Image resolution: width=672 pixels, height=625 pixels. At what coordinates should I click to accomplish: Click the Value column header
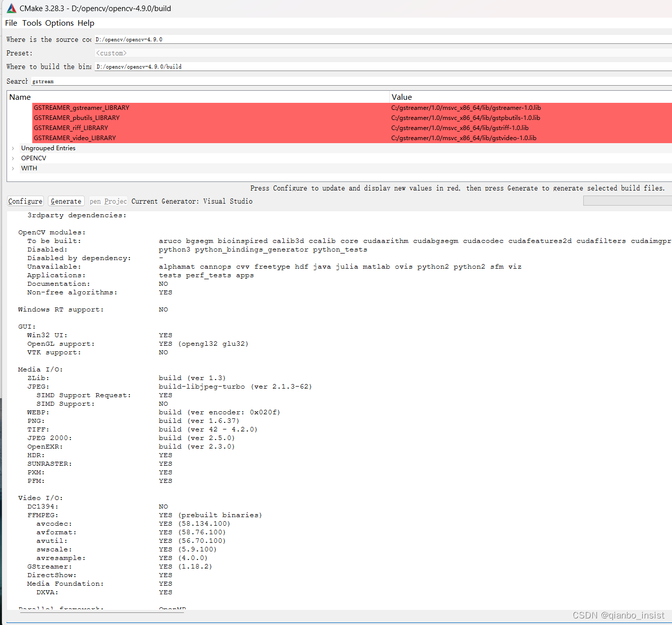point(531,97)
